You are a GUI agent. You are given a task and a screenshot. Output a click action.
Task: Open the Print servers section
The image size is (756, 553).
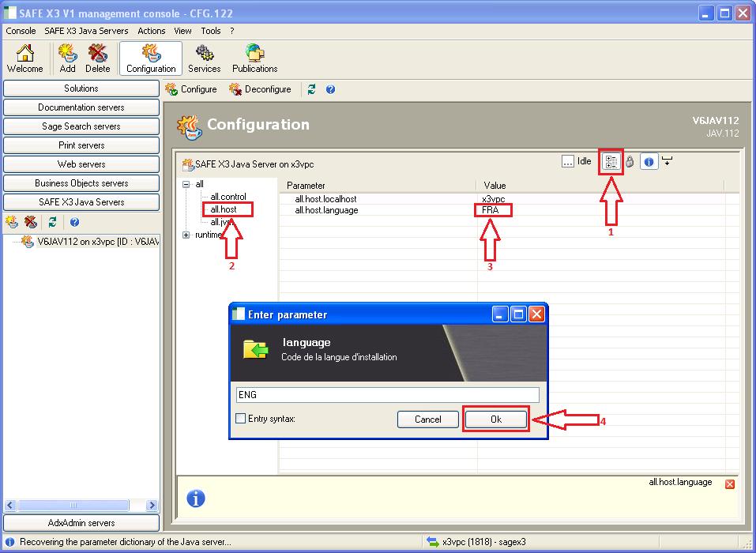tap(81, 145)
